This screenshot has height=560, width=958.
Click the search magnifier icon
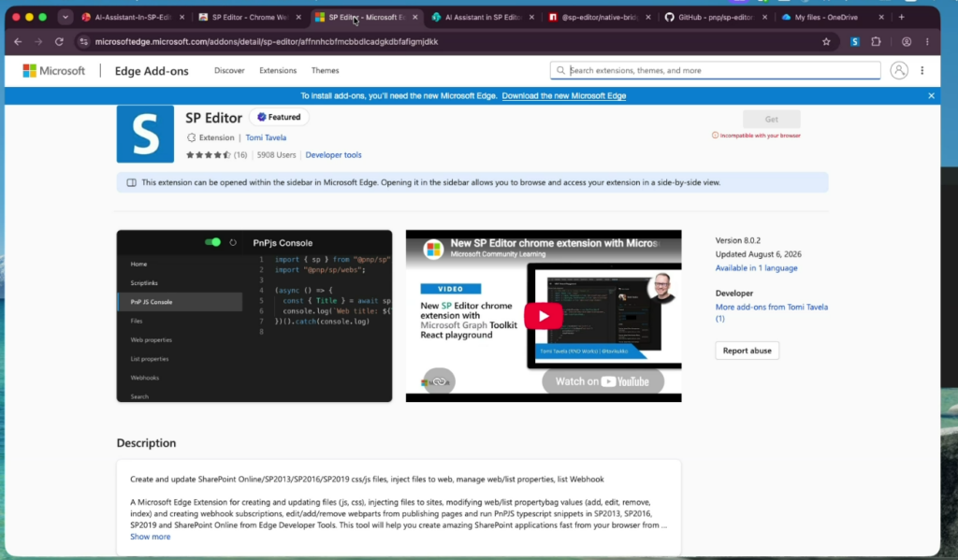click(560, 70)
